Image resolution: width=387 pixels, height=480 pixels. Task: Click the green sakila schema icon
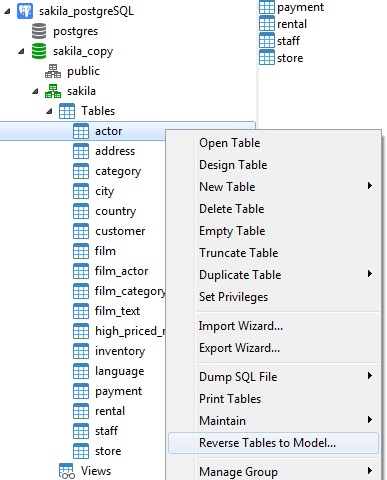(53, 91)
